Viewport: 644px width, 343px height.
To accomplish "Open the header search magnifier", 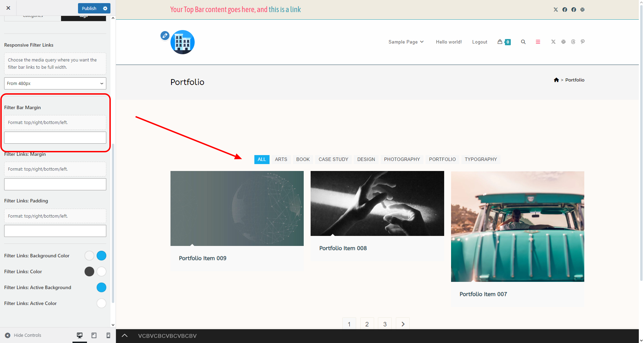I will click(x=523, y=42).
